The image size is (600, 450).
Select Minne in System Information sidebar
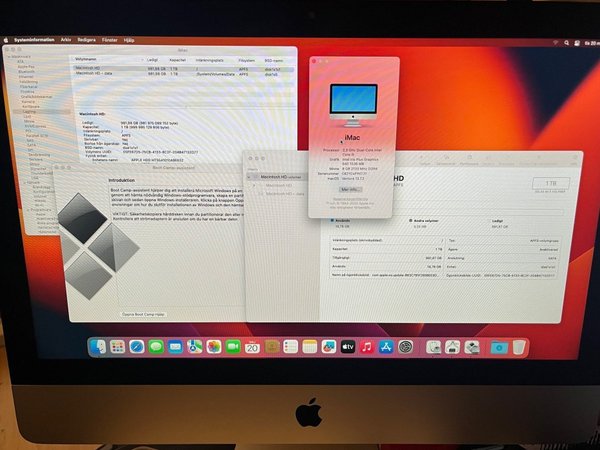[29, 121]
